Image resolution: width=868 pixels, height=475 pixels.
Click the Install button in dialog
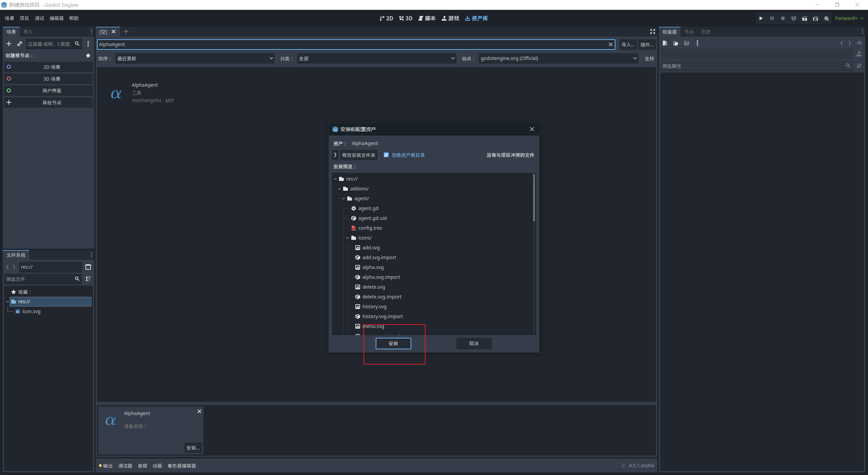(393, 344)
